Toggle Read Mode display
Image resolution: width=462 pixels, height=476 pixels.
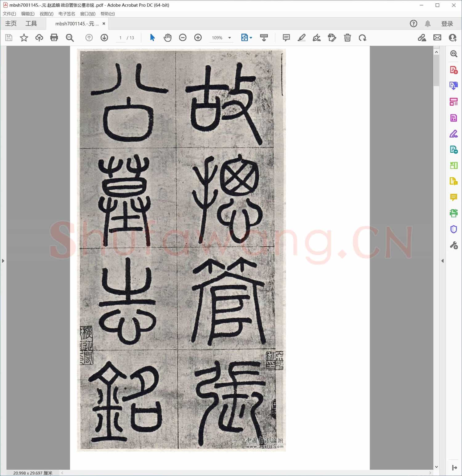click(x=264, y=38)
